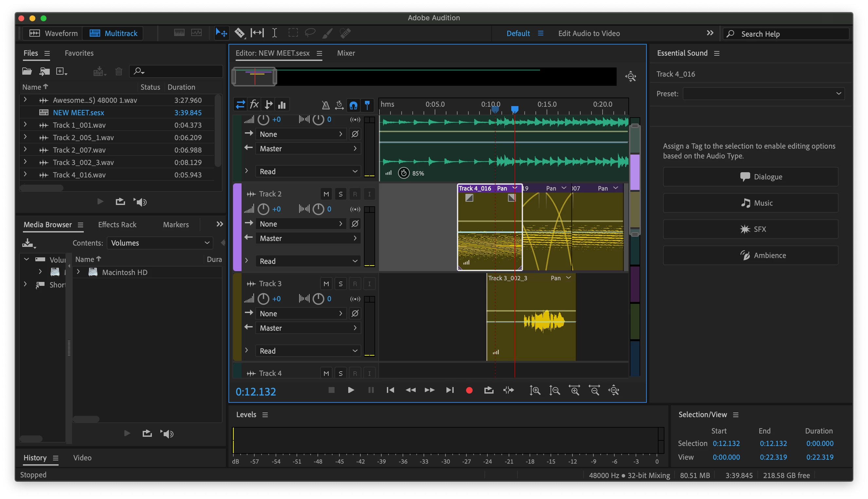Viewport: 868px width, 499px height.
Task: Adjust Track 2 volume knob
Action: click(263, 209)
